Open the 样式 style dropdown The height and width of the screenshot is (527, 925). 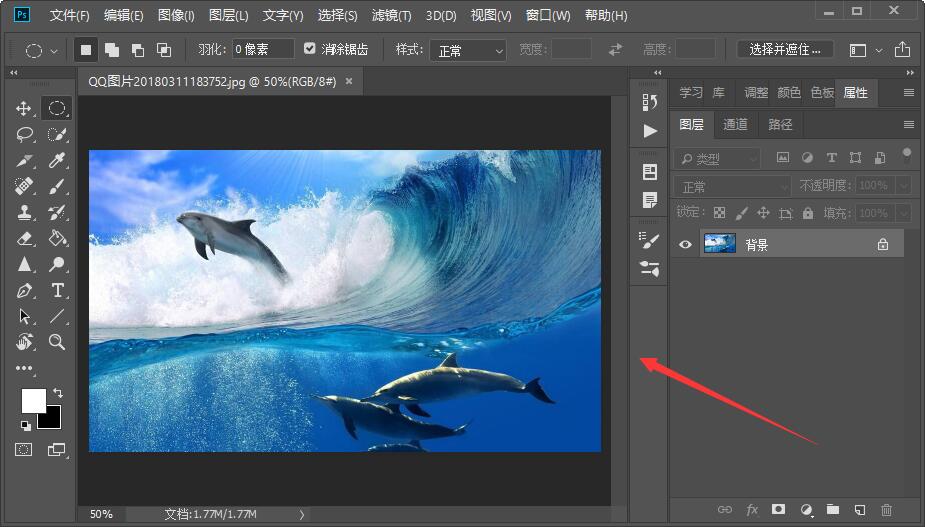coord(468,51)
